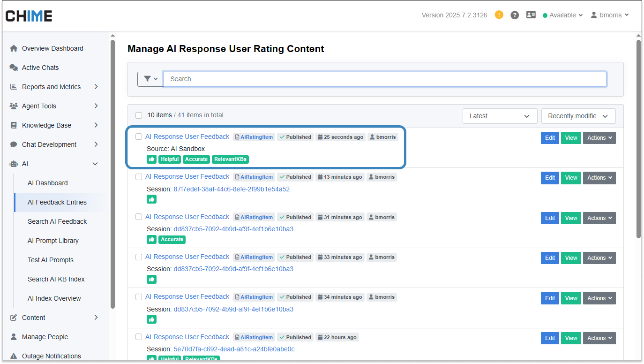Screen dimensions: 644x364
Task: Open Actions dropdown for the 25 seconds ago entry
Action: pyautogui.click(x=599, y=138)
